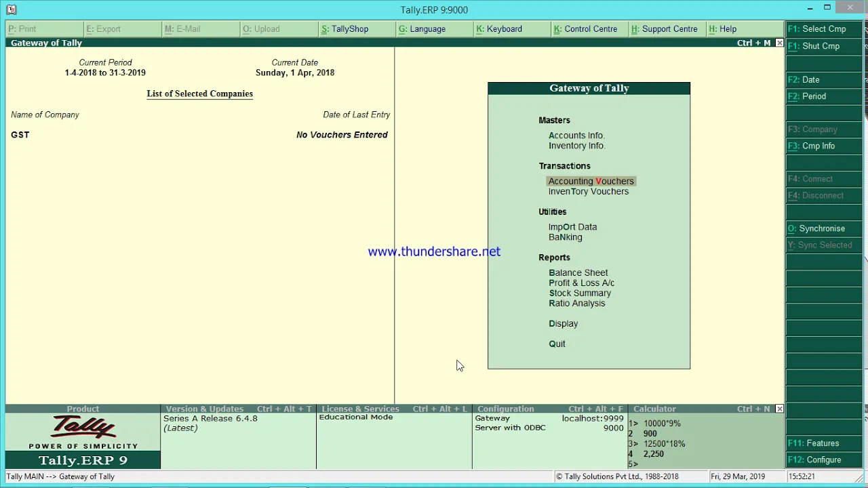Click No Vouchers Entered text
The height and width of the screenshot is (488, 868).
pyautogui.click(x=342, y=135)
